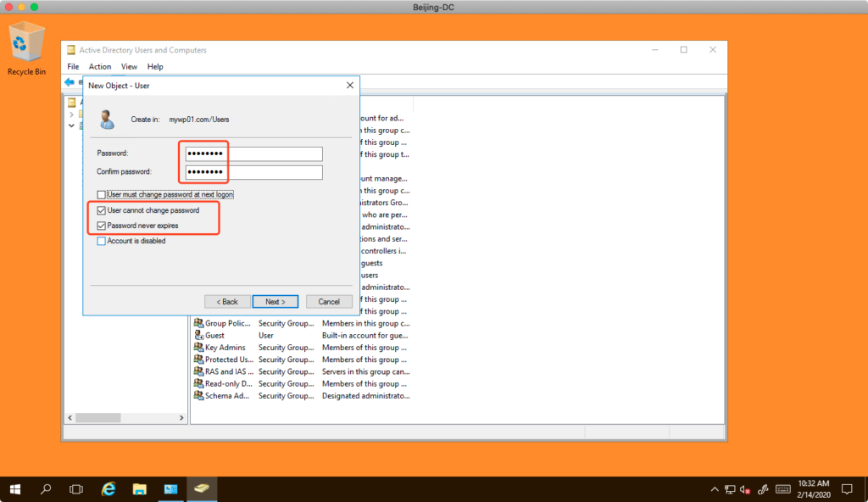Open the Action menu
Image resolution: width=868 pixels, height=502 pixels.
[x=100, y=66]
